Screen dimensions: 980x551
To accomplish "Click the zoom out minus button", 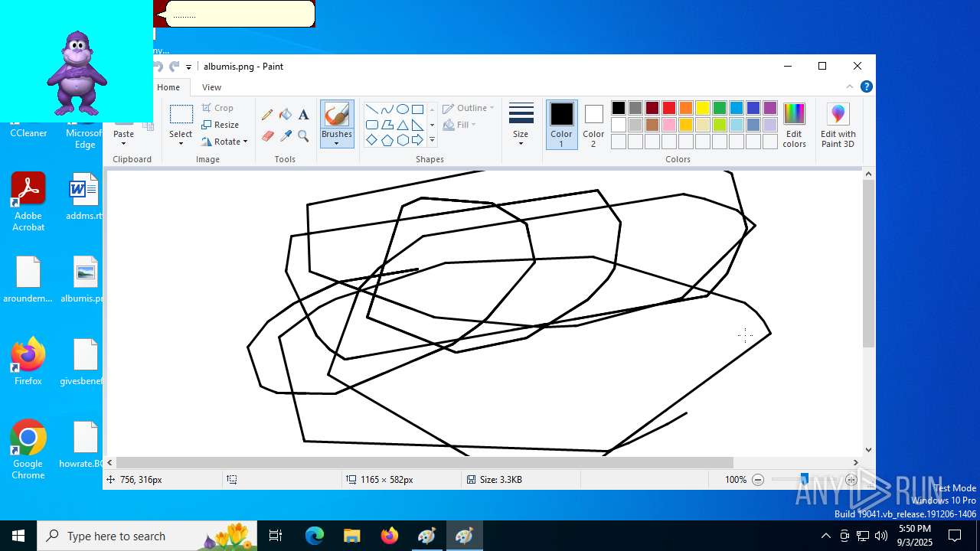I will [x=758, y=480].
